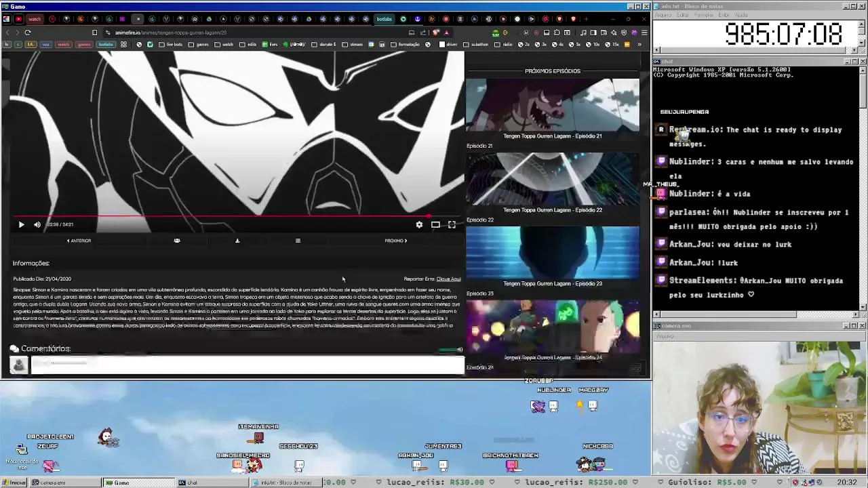Switch to 'chat' taskbar window

[x=212, y=483]
